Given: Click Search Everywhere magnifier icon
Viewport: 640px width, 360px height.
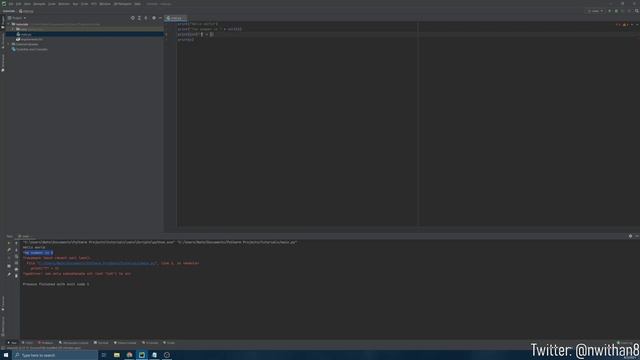Looking at the screenshot, I should [637, 11].
